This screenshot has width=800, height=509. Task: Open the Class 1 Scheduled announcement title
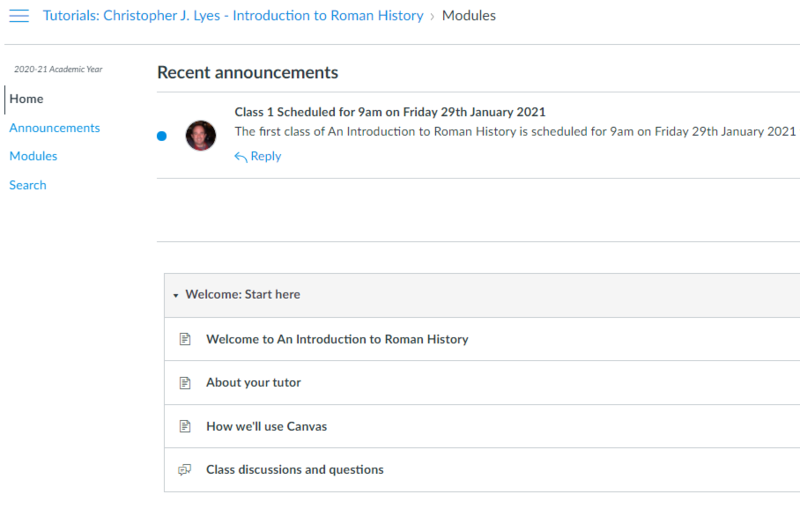point(390,112)
